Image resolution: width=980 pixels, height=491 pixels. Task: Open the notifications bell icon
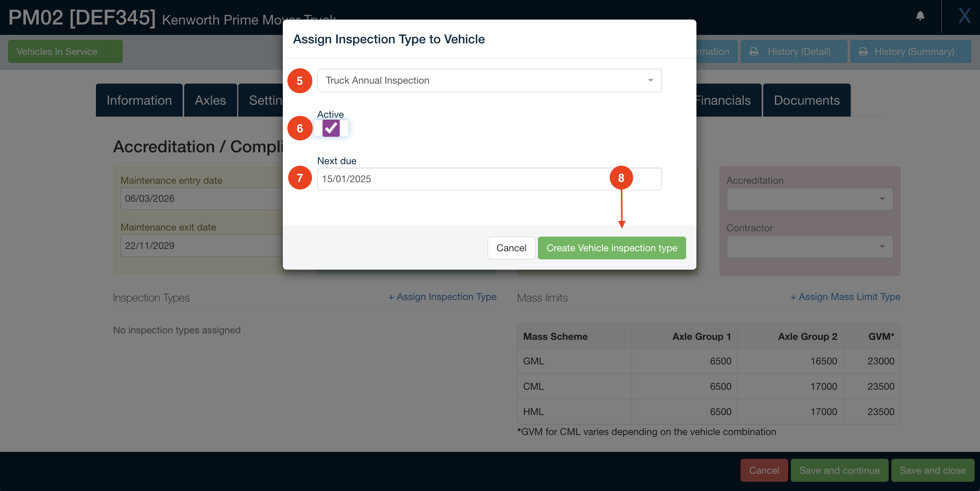[x=920, y=16]
